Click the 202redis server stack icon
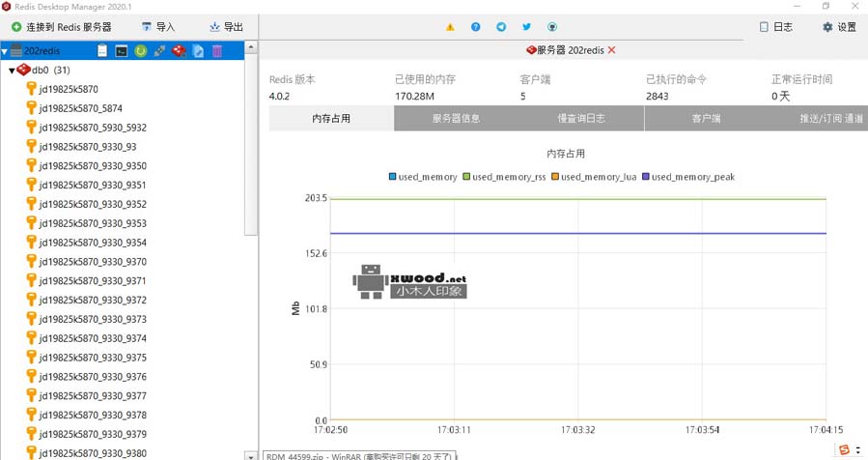868x460 pixels. [x=16, y=50]
